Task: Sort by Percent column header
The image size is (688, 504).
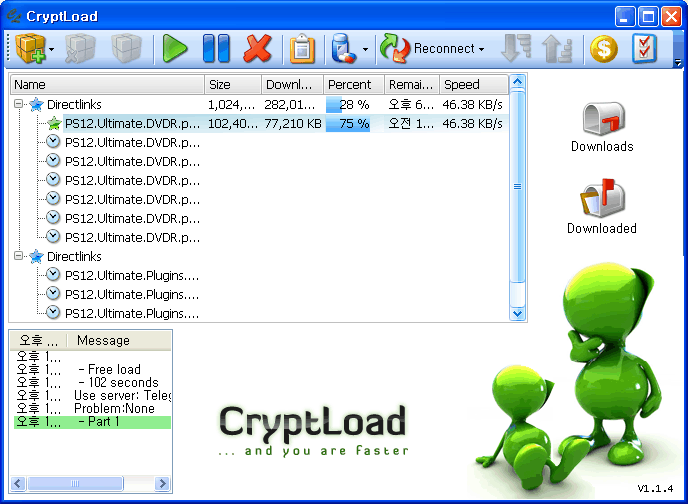Action: [354, 84]
